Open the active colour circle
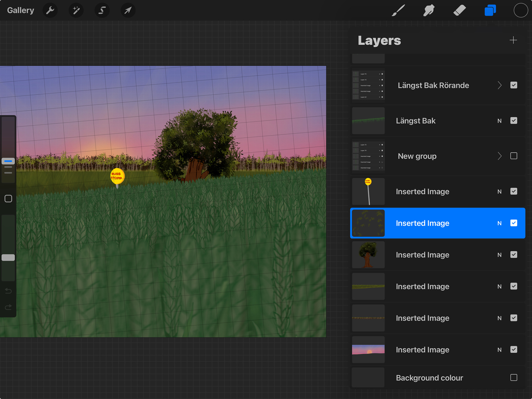 click(x=521, y=11)
